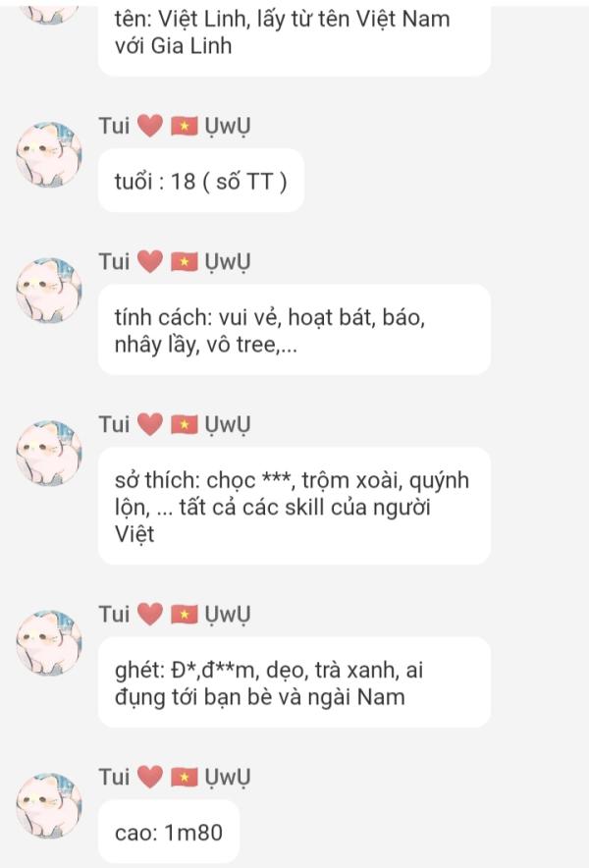Tap the heart emoji in name above 'tuổi' message
The image size is (589, 868).
pos(150,126)
